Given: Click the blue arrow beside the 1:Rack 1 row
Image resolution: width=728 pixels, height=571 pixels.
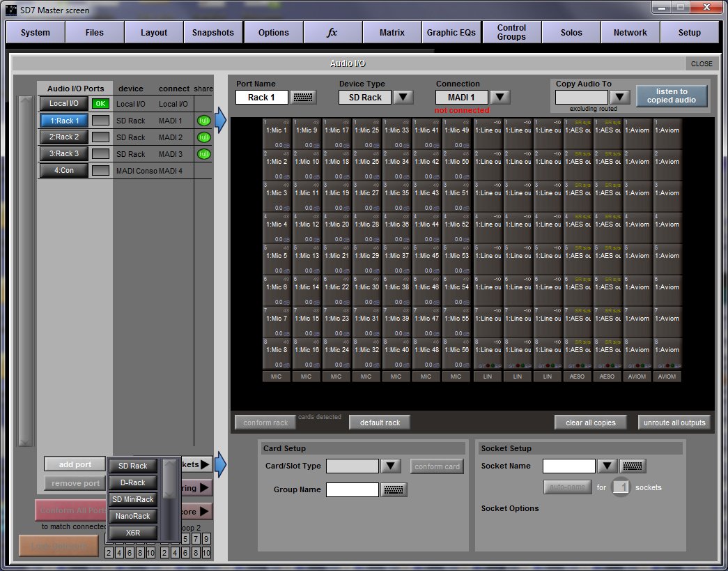Looking at the screenshot, I should (x=220, y=121).
